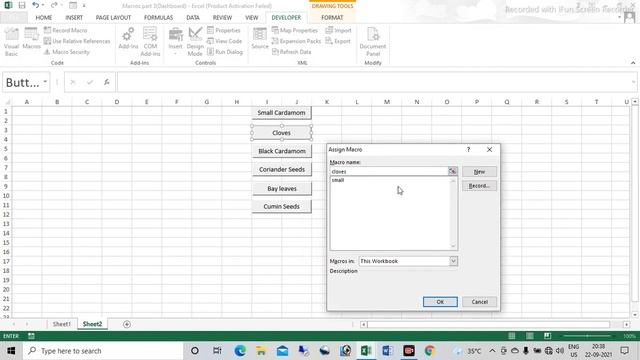
Task: Click New in Assign Macro dialog
Action: pos(479,172)
